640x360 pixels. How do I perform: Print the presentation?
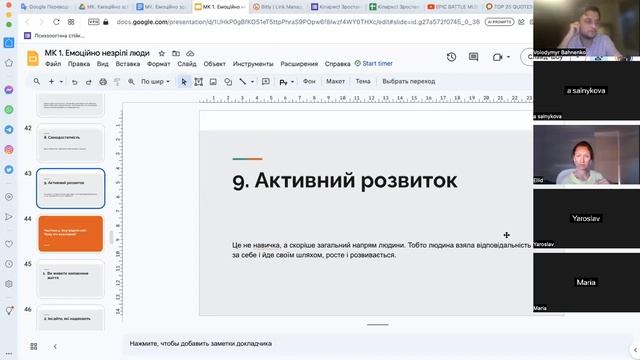coord(103,82)
